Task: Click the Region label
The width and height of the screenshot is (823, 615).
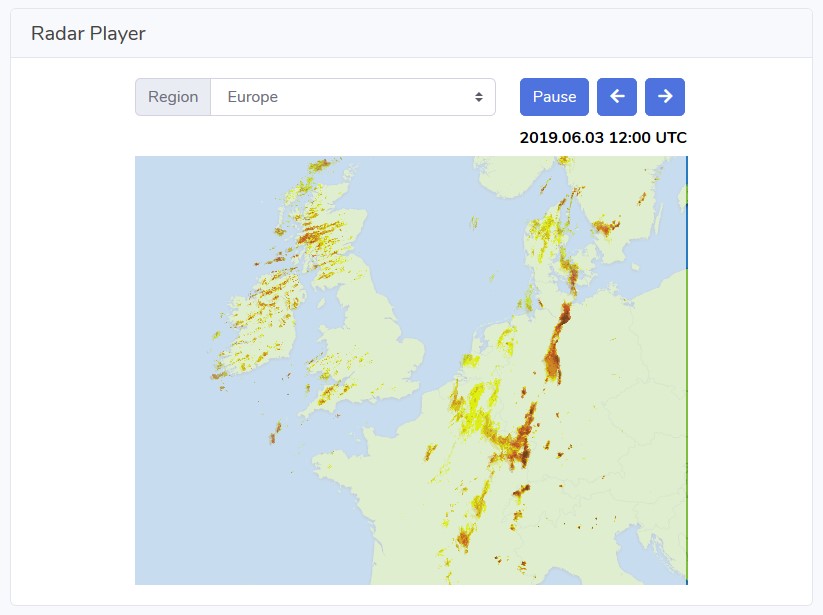Action: click(173, 97)
